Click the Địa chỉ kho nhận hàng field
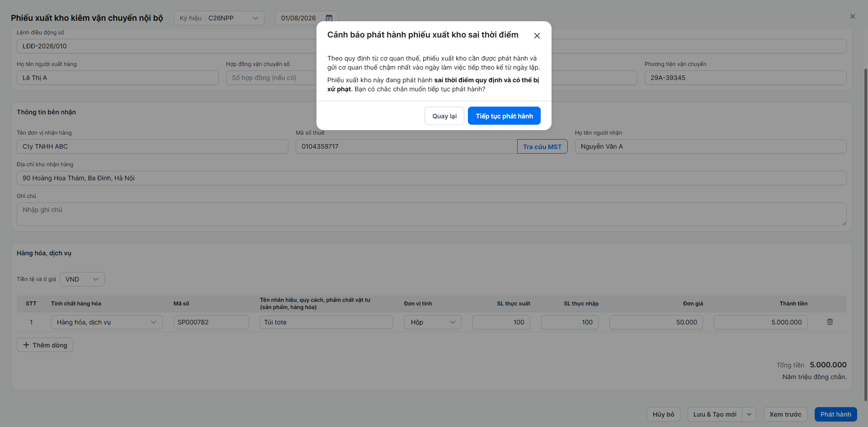The height and width of the screenshot is (427, 868). pyautogui.click(x=432, y=178)
